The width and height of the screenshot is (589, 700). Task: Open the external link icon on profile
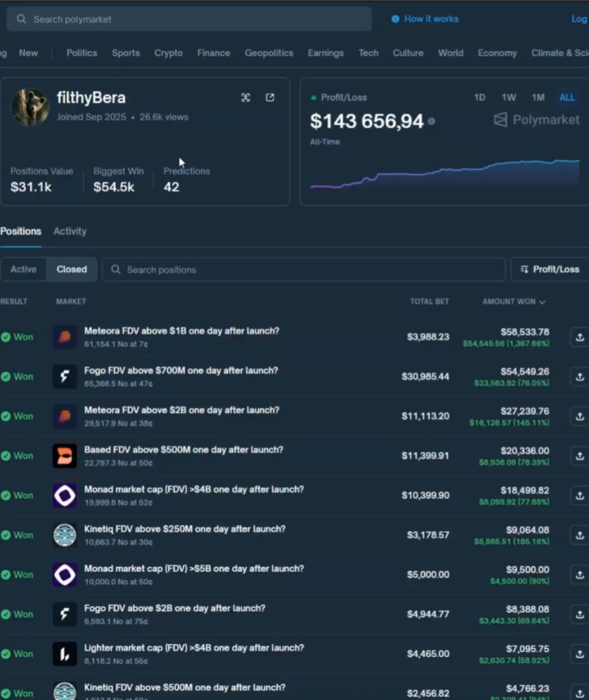(270, 97)
